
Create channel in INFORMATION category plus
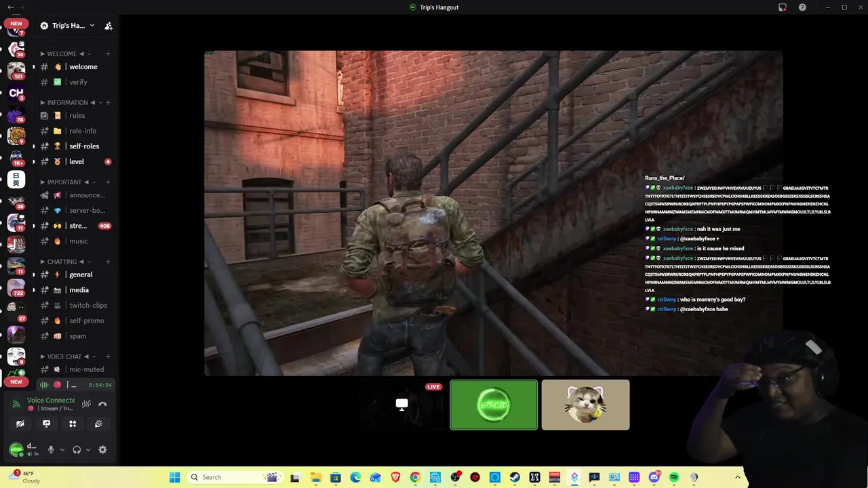click(x=108, y=102)
